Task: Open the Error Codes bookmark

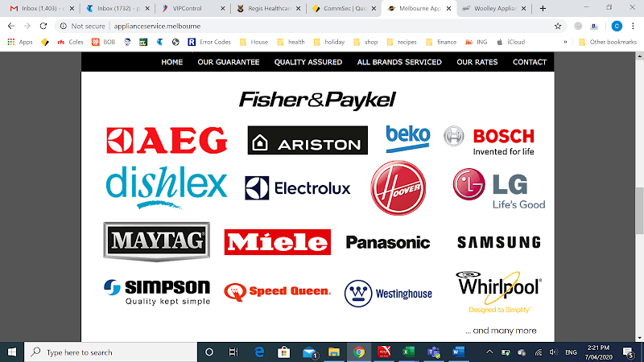Action: point(209,42)
